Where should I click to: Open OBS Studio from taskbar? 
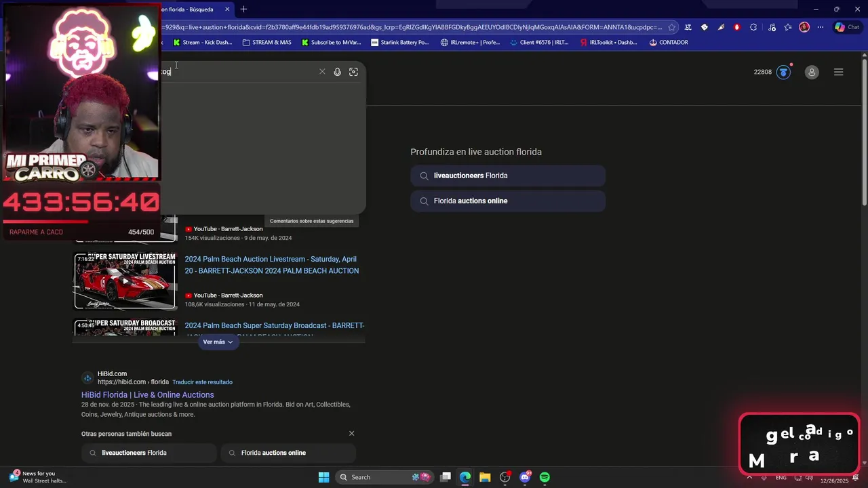505,477
